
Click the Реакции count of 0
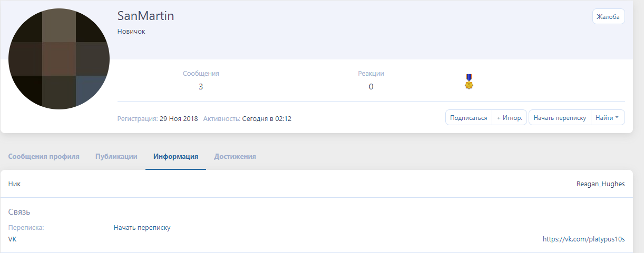(371, 87)
